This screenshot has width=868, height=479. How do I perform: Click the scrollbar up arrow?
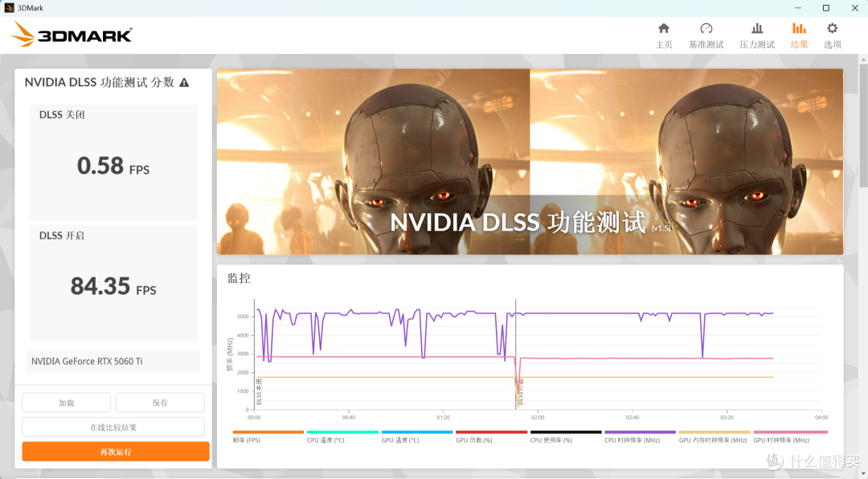point(863,59)
